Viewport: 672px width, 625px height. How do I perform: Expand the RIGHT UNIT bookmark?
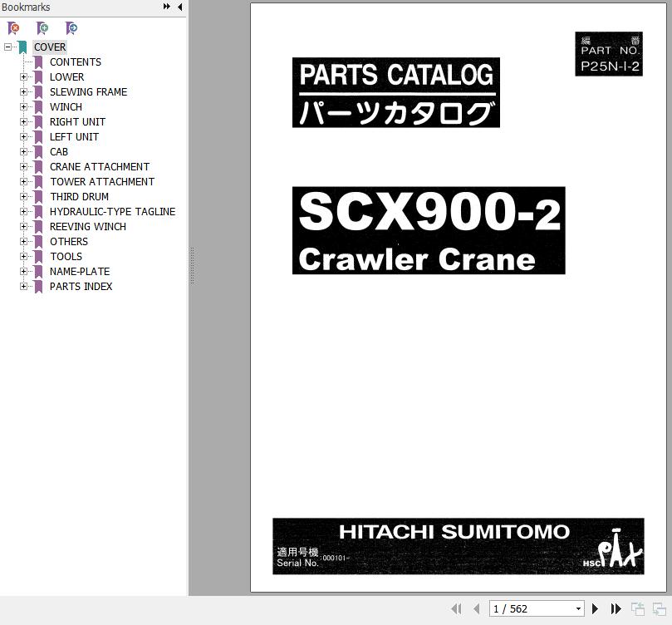point(23,121)
